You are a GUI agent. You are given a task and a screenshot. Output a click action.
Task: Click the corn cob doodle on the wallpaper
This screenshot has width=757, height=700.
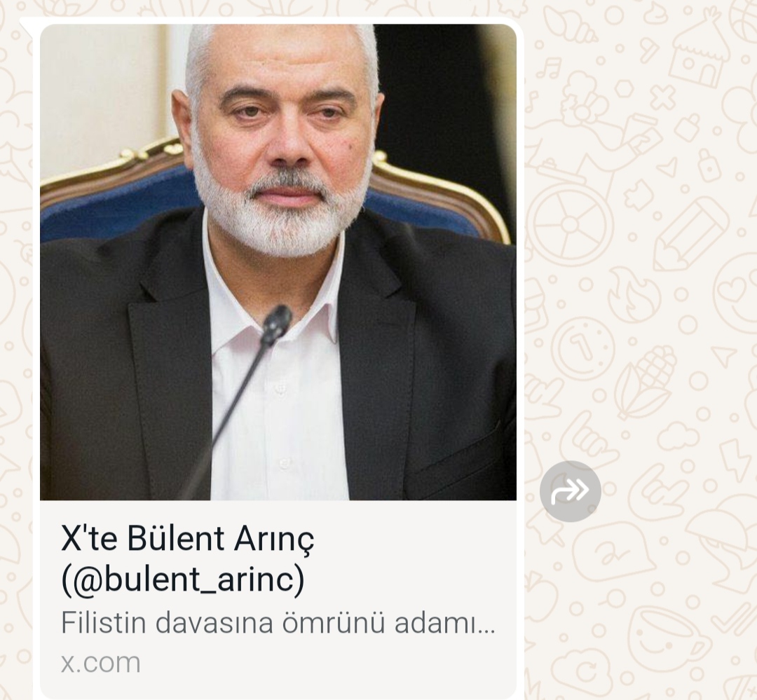coord(647,384)
